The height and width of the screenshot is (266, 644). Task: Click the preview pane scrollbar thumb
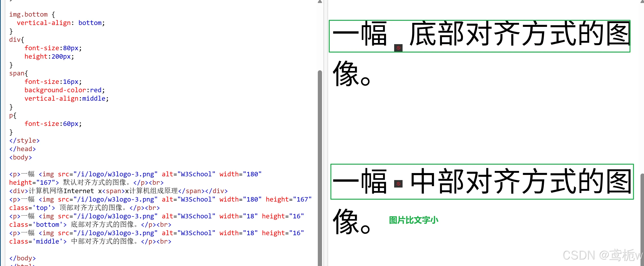[642, 220]
